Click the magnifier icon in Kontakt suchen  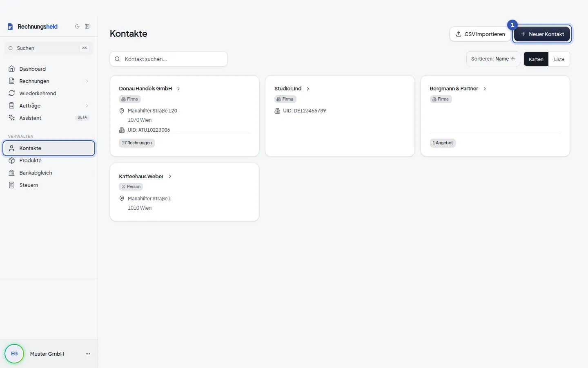pos(117,59)
